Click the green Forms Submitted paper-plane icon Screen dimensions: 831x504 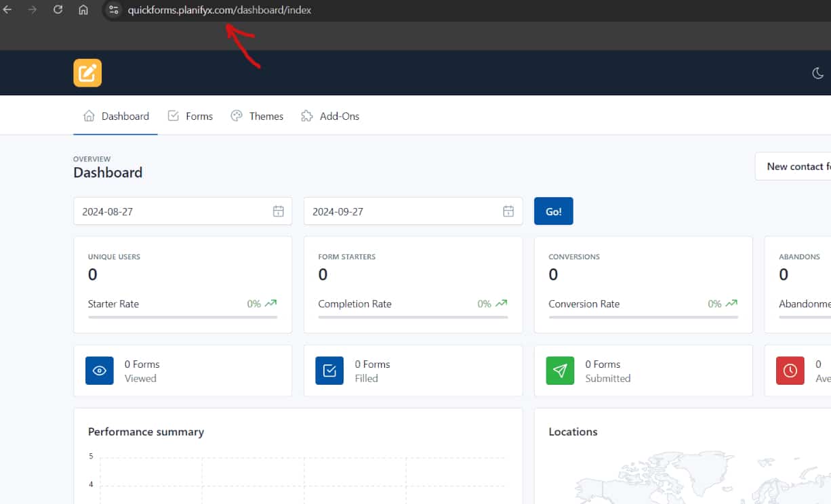[560, 371]
